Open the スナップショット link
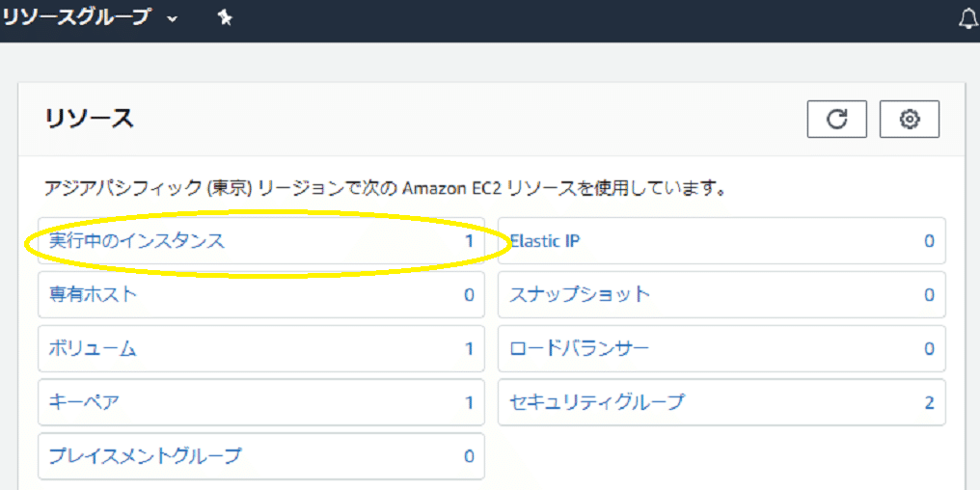The width and height of the screenshot is (980, 490). pyautogui.click(x=580, y=294)
